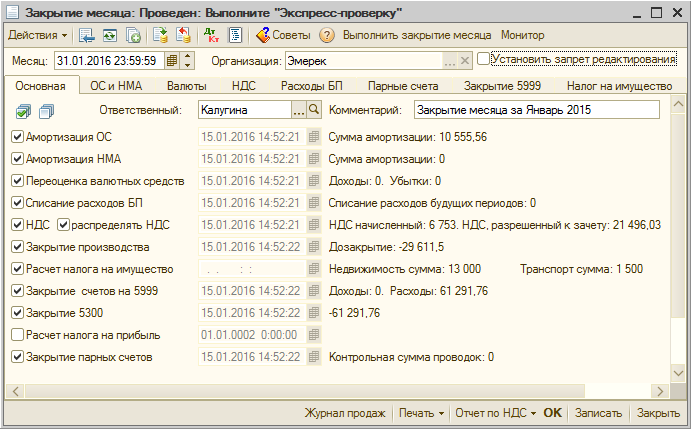Switch to the ОС и НМА tab

117,86
